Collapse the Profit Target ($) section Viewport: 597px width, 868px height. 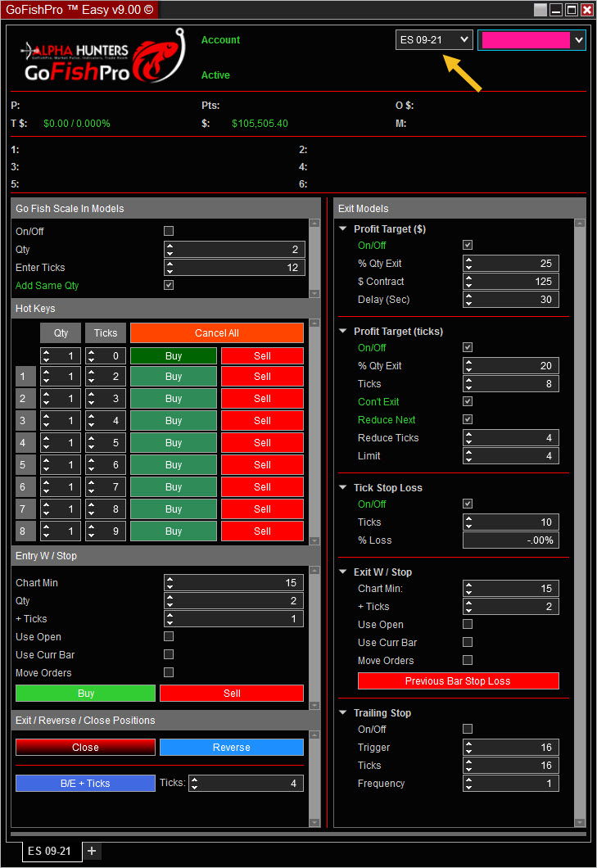pyautogui.click(x=343, y=228)
